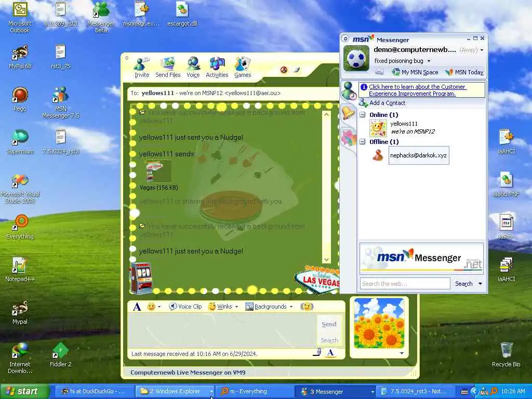
Task: Click the emoticon smiley face icon
Action: click(151, 307)
